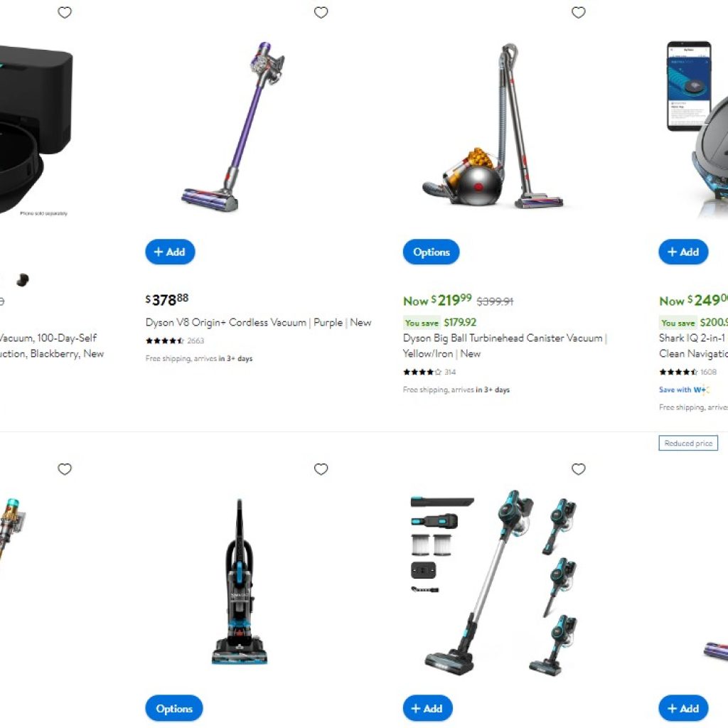Select the Blackberry color swatch
Image resolution: width=728 pixels, height=728 pixels.
pos(22,279)
